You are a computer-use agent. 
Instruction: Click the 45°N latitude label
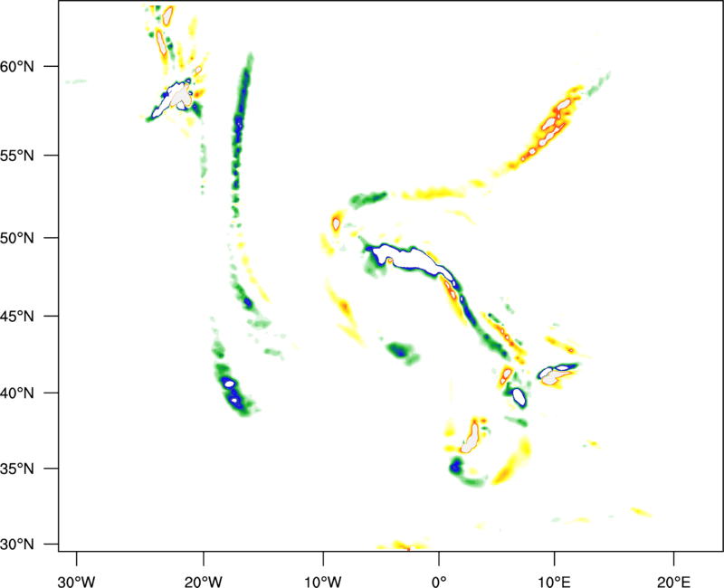pos(17,316)
